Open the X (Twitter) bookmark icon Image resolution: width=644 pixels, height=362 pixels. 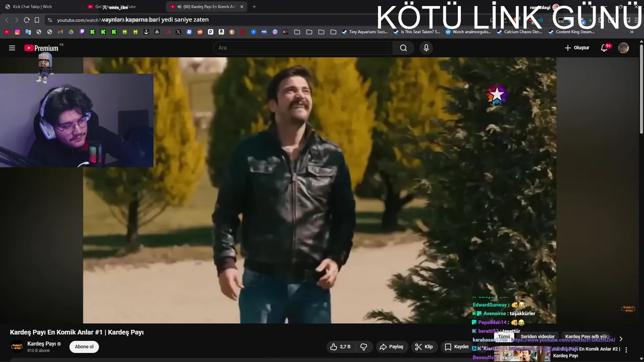[178, 32]
